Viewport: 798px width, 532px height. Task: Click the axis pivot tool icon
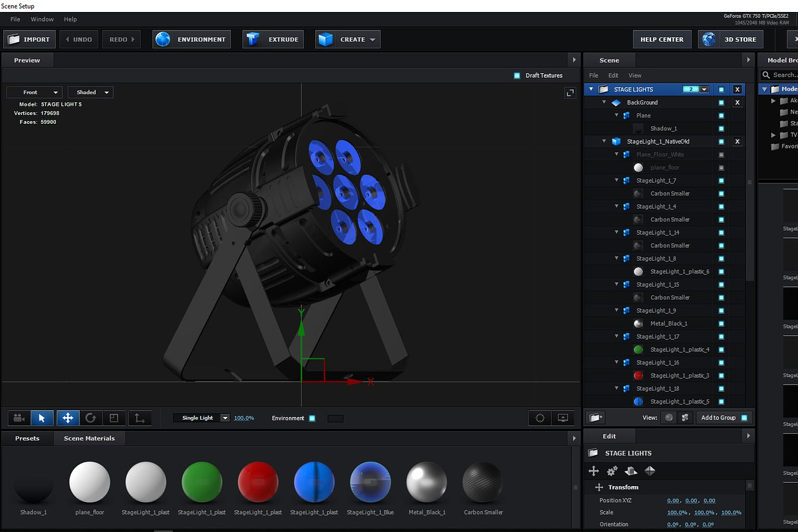tap(140, 418)
